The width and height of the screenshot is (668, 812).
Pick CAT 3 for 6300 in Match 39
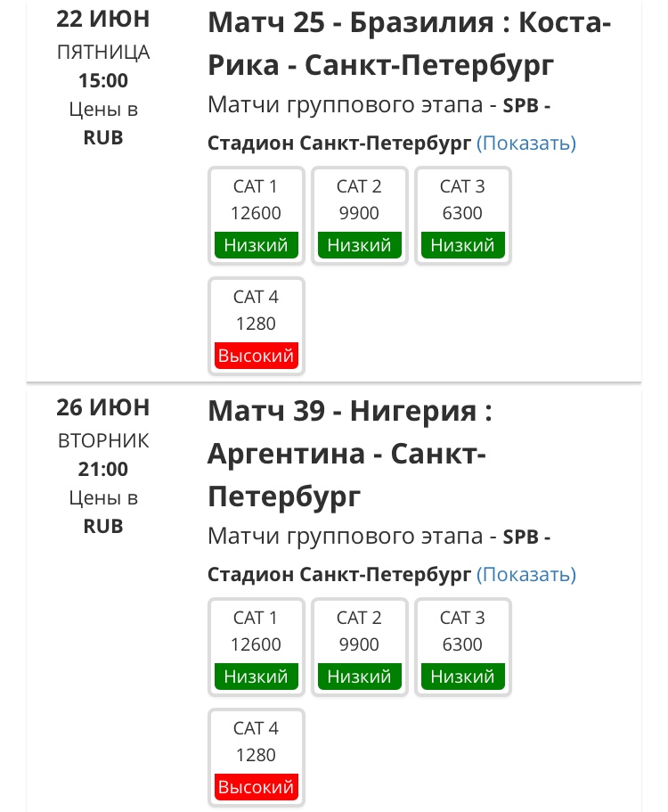coord(462,645)
